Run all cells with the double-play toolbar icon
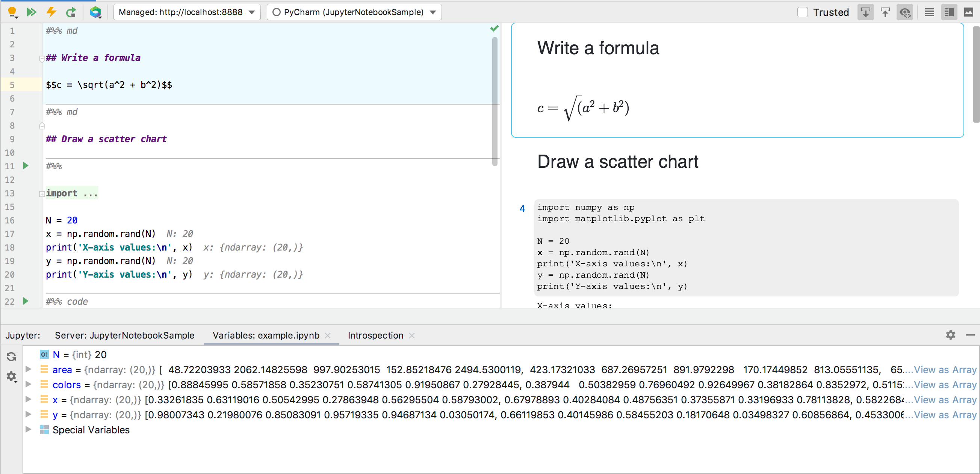This screenshot has width=980, height=474. [32, 12]
